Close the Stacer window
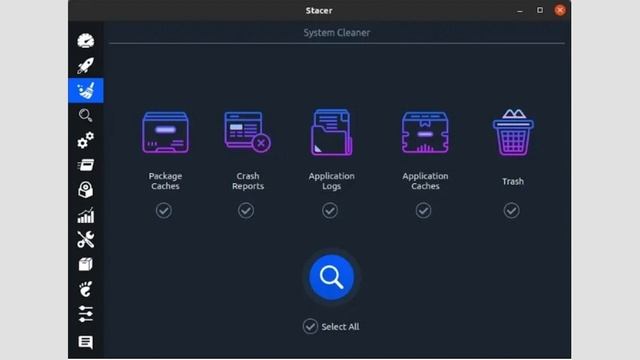The width and height of the screenshot is (640, 360). click(x=560, y=10)
